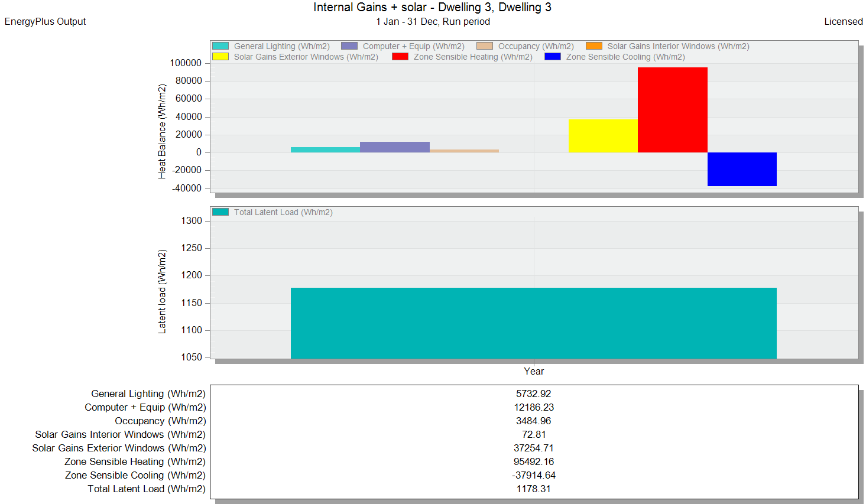Image resolution: width=866 pixels, height=504 pixels.
Task: Click the 'Licensed' label
Action: pyautogui.click(x=844, y=21)
